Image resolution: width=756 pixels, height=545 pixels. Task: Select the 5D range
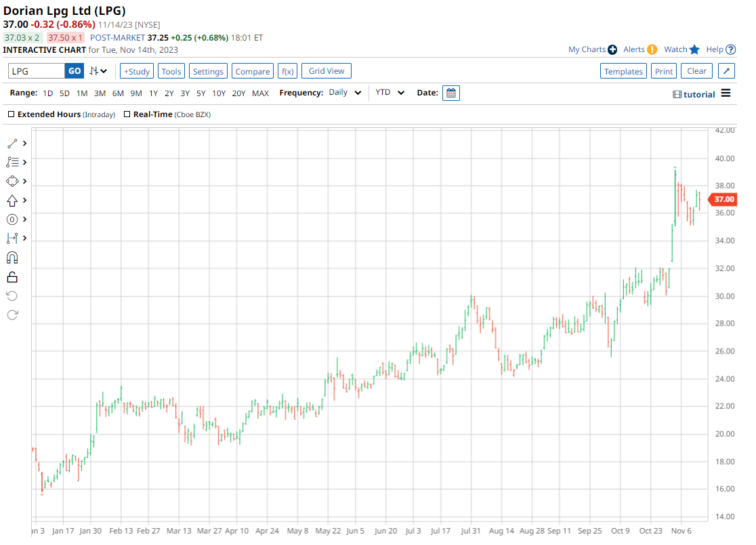(64, 93)
